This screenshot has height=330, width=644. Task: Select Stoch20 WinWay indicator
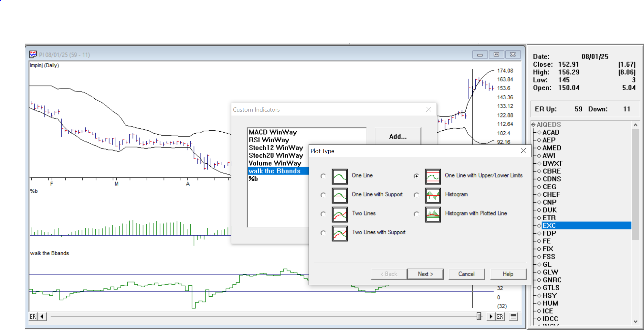click(x=276, y=155)
